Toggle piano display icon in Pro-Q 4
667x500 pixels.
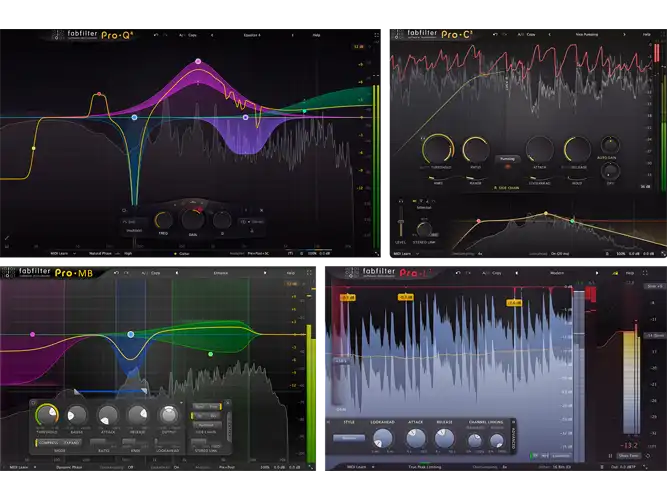pos(7,246)
